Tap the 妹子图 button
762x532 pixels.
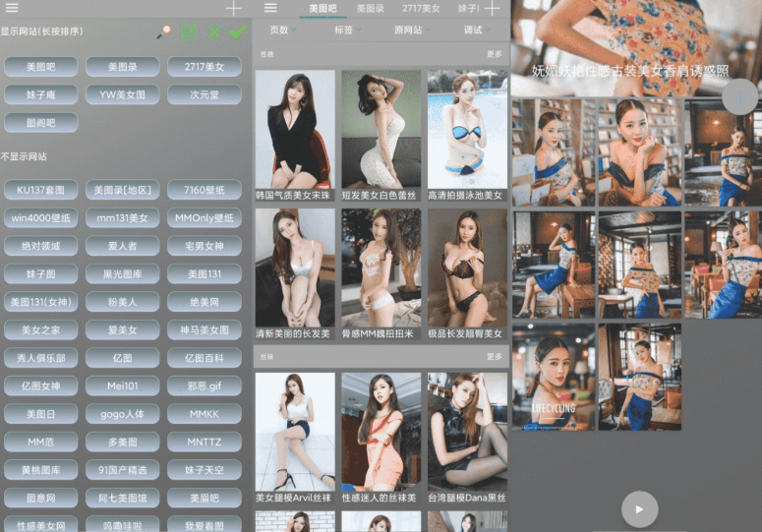click(41, 274)
